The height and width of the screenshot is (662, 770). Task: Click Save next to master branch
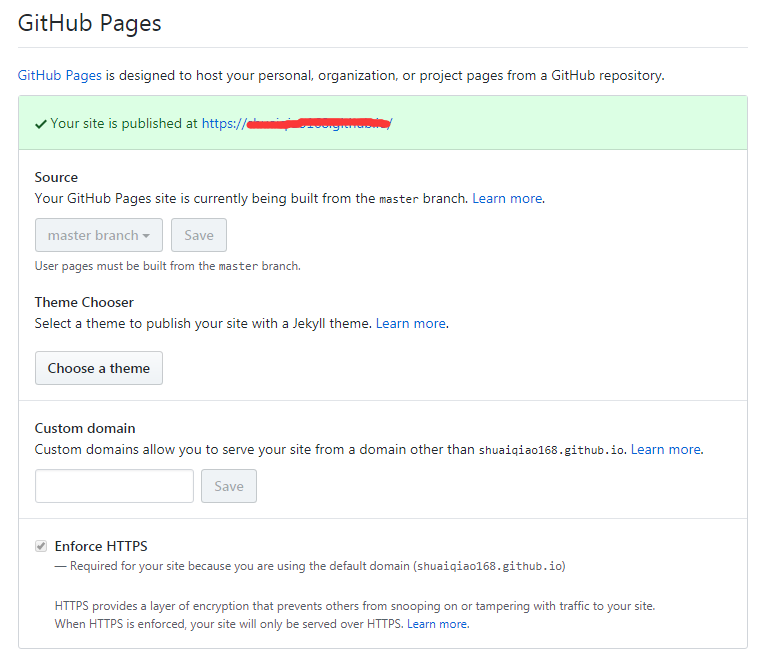(199, 235)
